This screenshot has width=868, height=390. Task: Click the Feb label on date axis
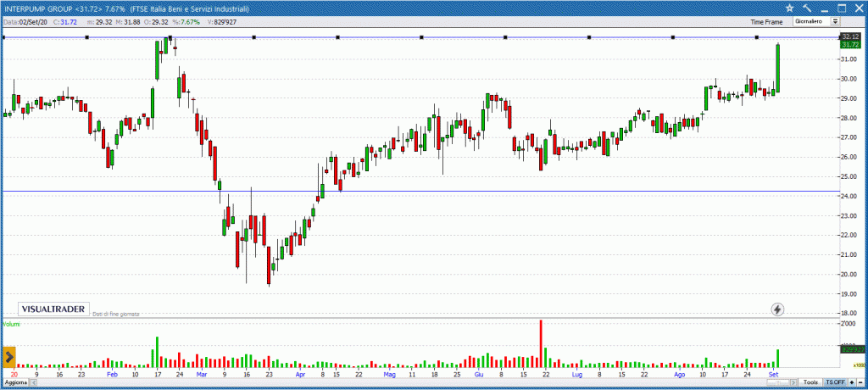pyautogui.click(x=113, y=375)
